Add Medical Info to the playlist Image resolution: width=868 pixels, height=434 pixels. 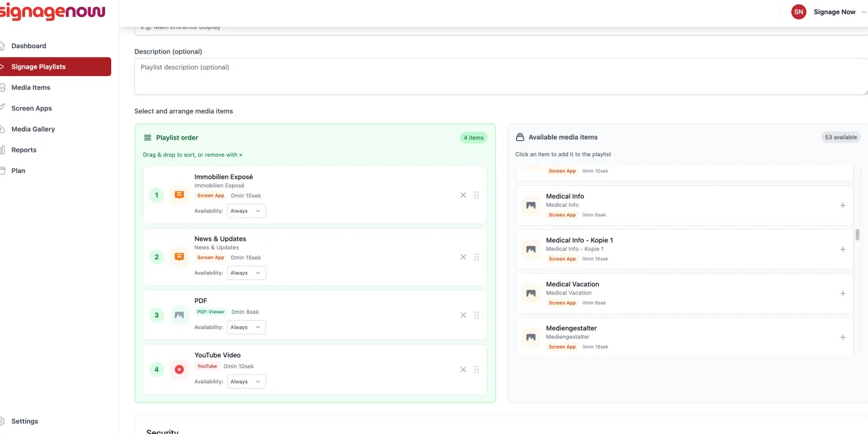click(843, 205)
